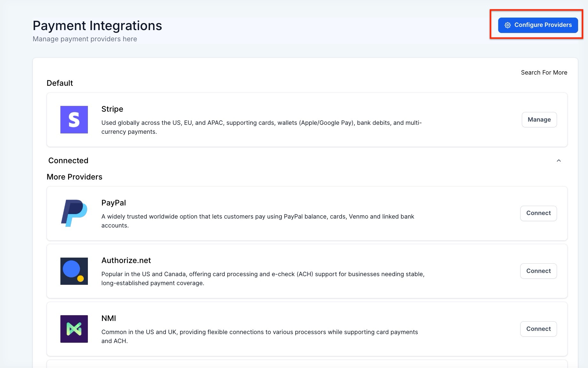Click the Connected section label
This screenshot has height=368, width=588.
(x=68, y=161)
